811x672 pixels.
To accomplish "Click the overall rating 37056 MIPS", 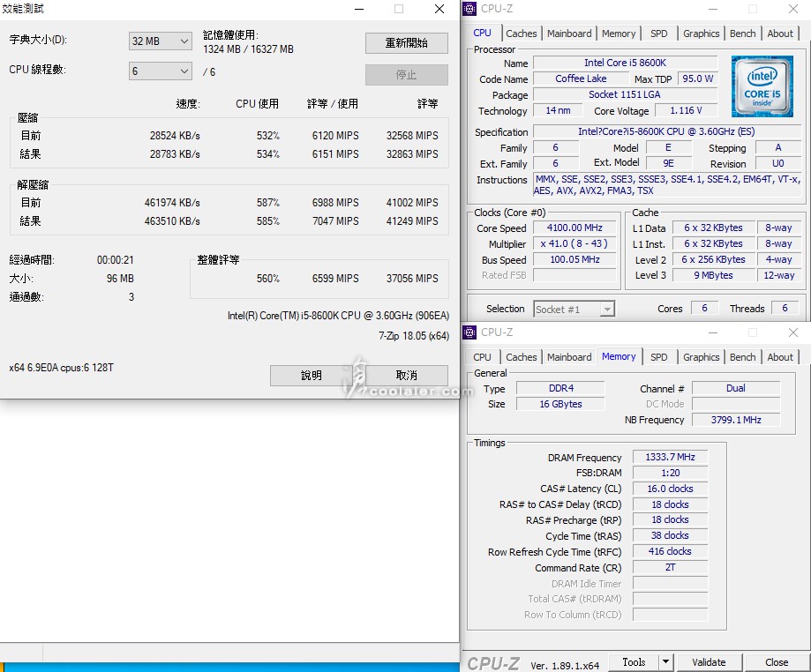I will [412, 279].
